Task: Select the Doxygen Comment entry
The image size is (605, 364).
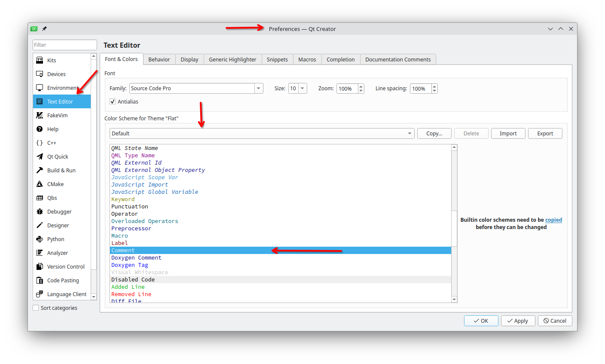Action: coord(281,257)
